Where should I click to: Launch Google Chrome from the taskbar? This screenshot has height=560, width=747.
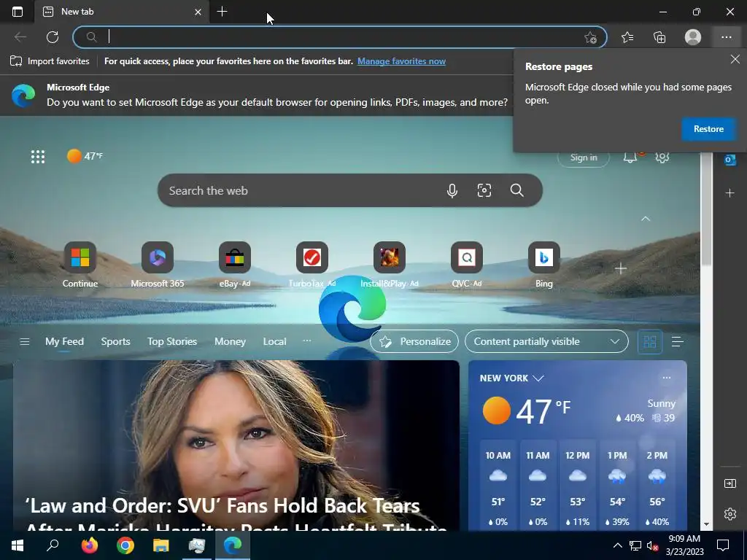[125, 545]
